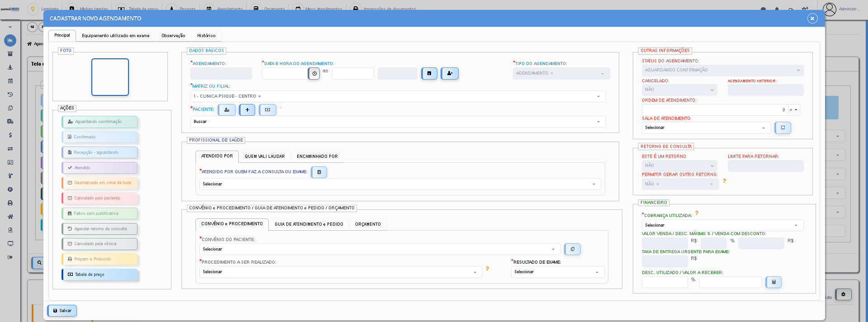The width and height of the screenshot is (868, 322).
Task: Click the Preparo e Protocolo button
Action: tap(100, 259)
